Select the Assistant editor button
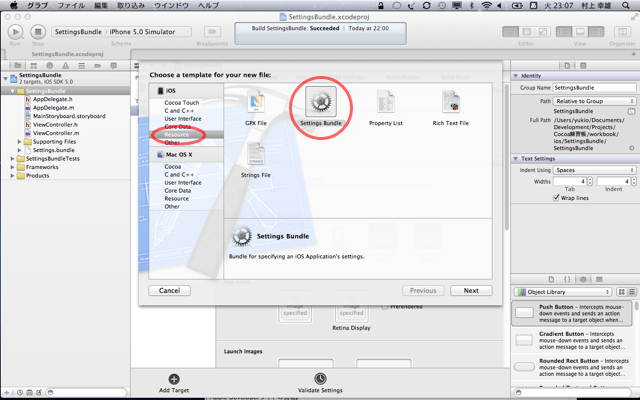 (527, 32)
